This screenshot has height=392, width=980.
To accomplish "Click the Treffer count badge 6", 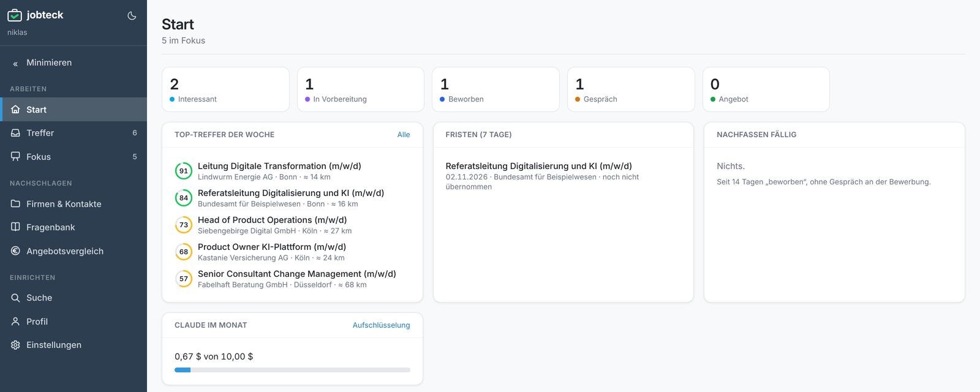I will tap(135, 133).
